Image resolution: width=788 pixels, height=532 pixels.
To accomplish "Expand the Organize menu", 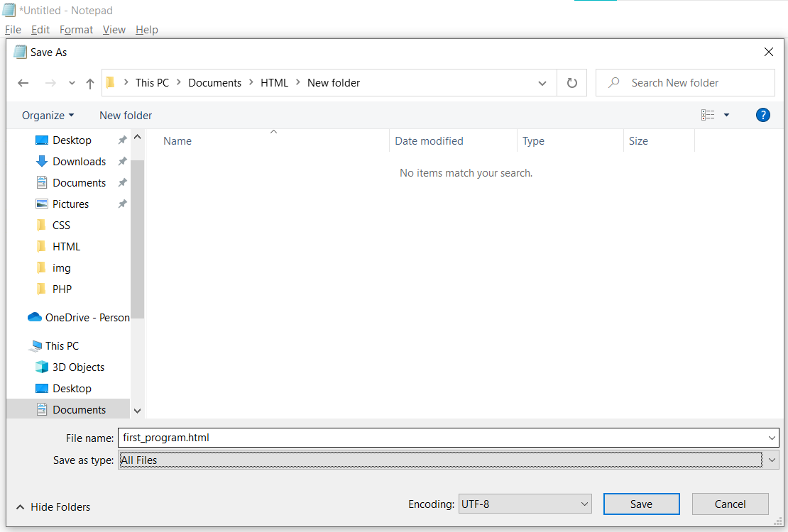I will [48, 116].
